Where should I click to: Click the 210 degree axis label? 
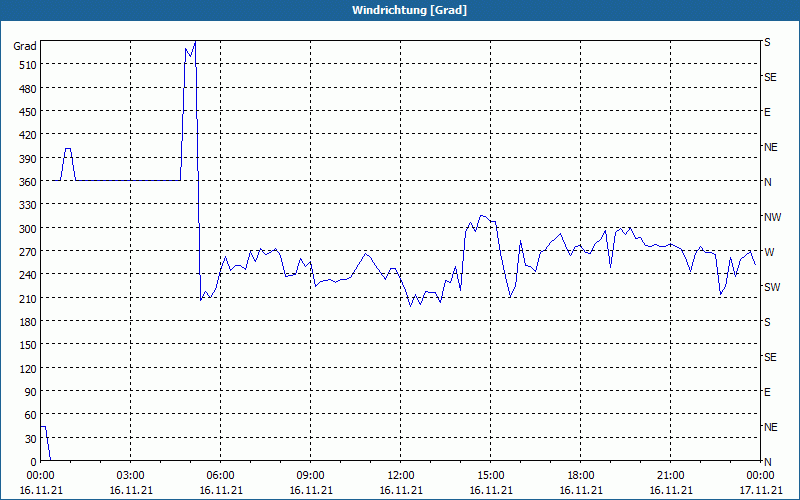point(28,298)
